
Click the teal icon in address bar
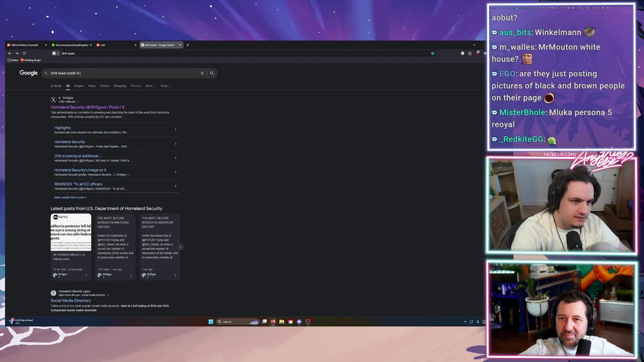[x=433, y=53]
